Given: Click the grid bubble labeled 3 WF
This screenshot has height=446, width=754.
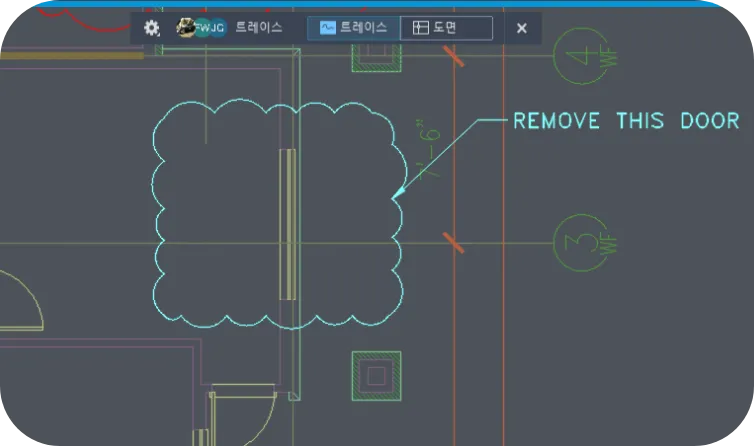Looking at the screenshot, I should (584, 243).
